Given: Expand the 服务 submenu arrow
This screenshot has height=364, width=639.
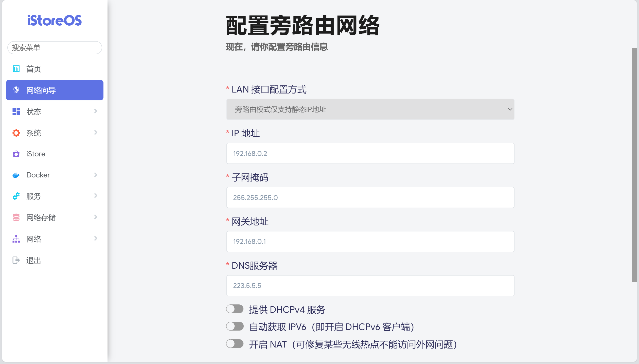Looking at the screenshot, I should point(96,196).
